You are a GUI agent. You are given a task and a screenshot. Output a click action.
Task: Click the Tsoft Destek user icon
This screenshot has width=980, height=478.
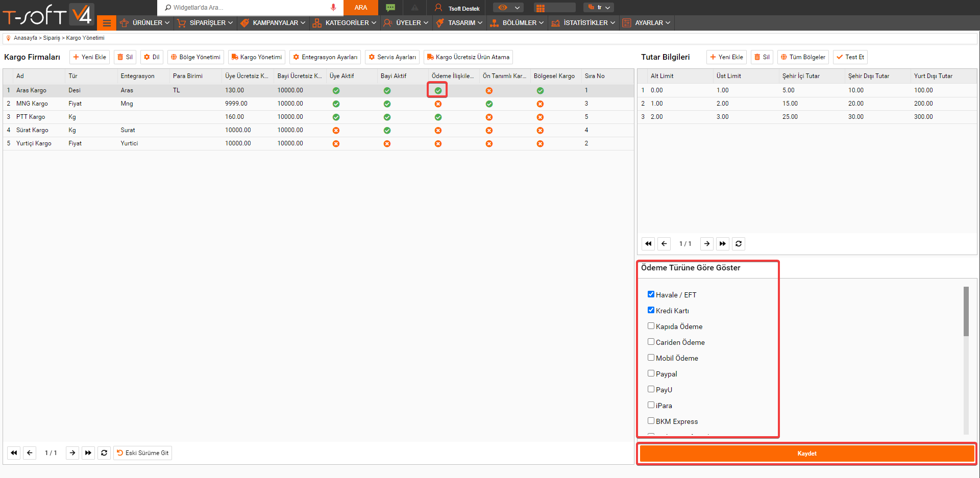tap(438, 8)
